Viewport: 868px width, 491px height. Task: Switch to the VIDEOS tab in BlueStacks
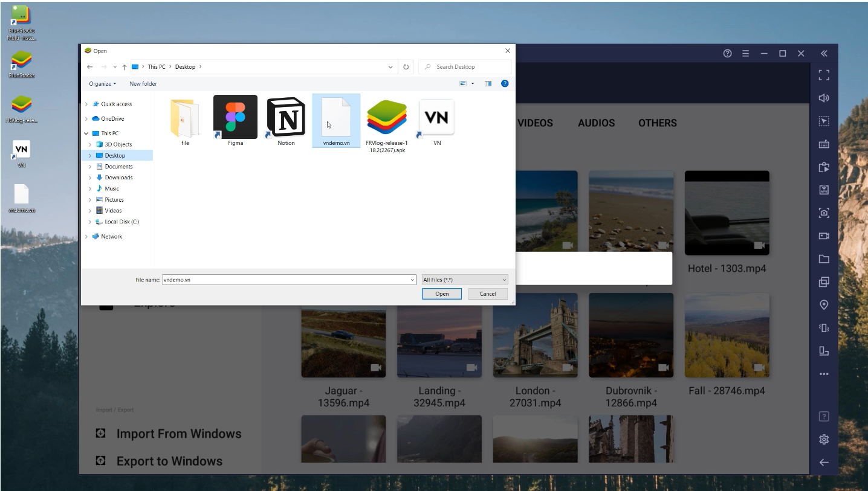click(536, 123)
